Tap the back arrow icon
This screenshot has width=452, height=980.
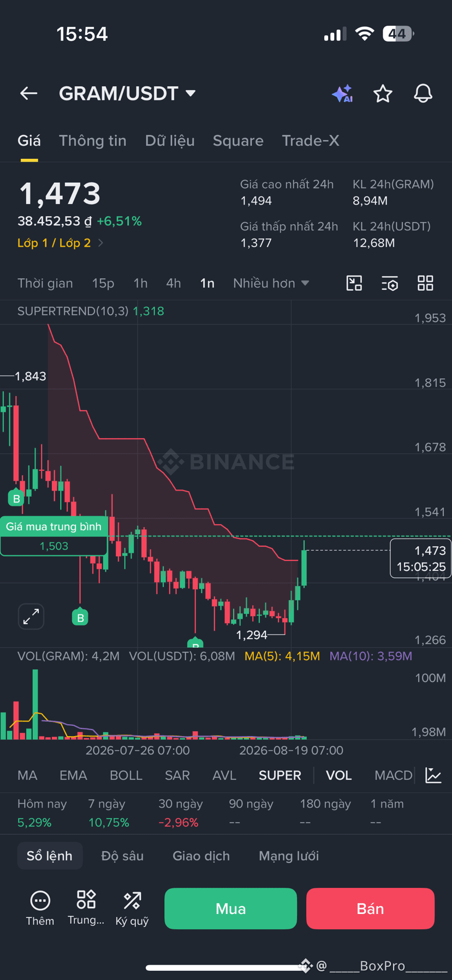[x=29, y=93]
